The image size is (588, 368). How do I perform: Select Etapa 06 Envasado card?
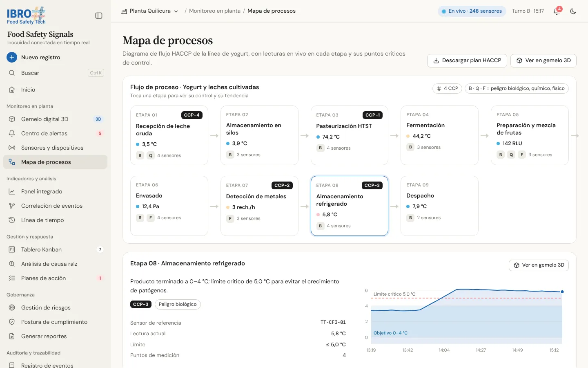(169, 206)
